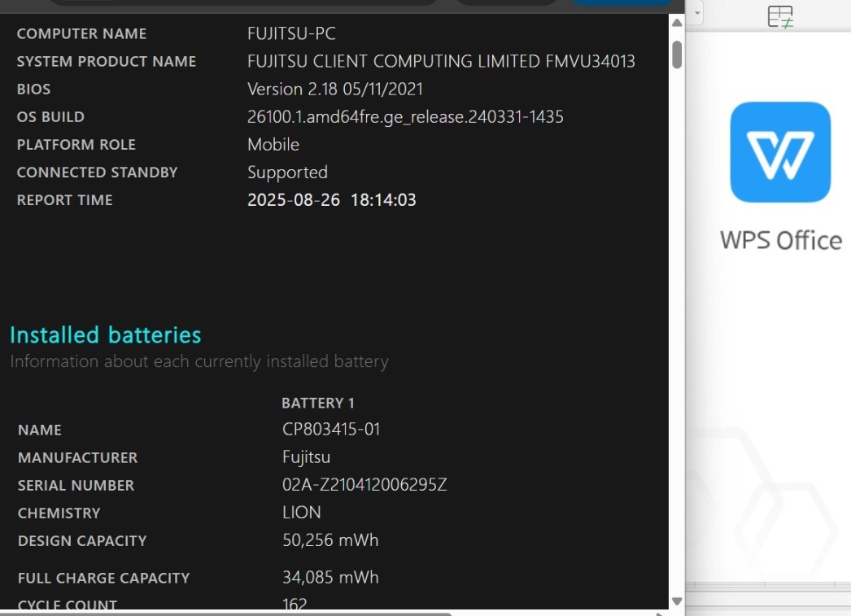Click the 'Installed batteries' heading
Viewport: 851px width, 616px height.
click(105, 335)
